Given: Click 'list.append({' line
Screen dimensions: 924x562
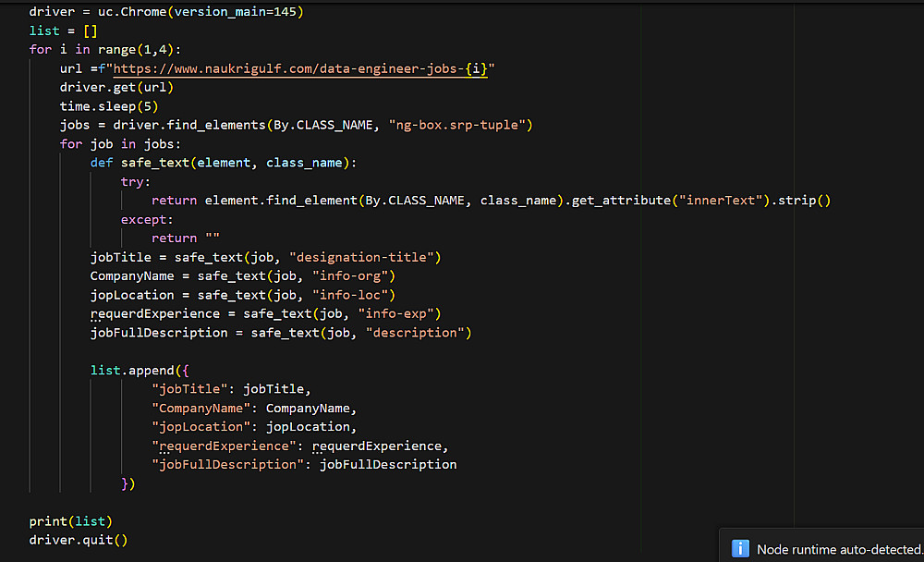Looking at the screenshot, I should coord(140,371).
